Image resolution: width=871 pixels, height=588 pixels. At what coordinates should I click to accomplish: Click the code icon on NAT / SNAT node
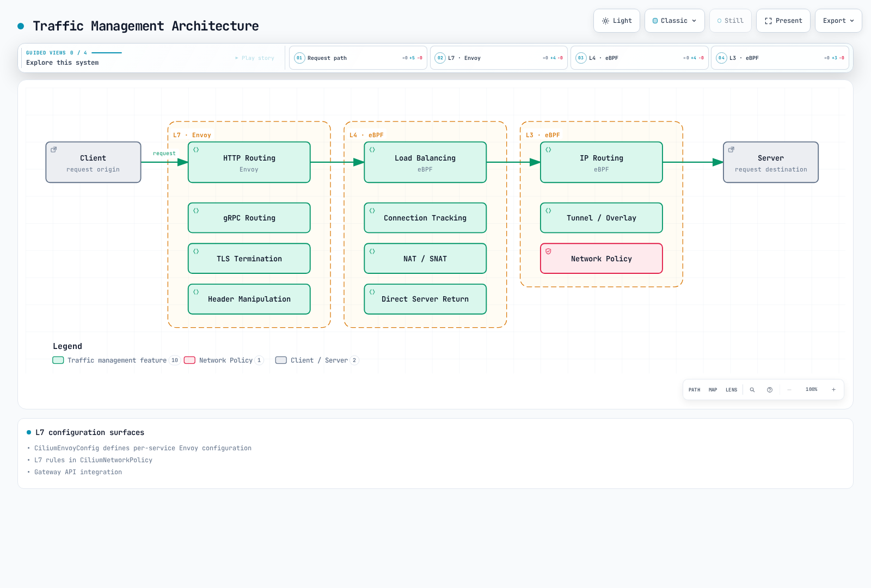pos(372,252)
